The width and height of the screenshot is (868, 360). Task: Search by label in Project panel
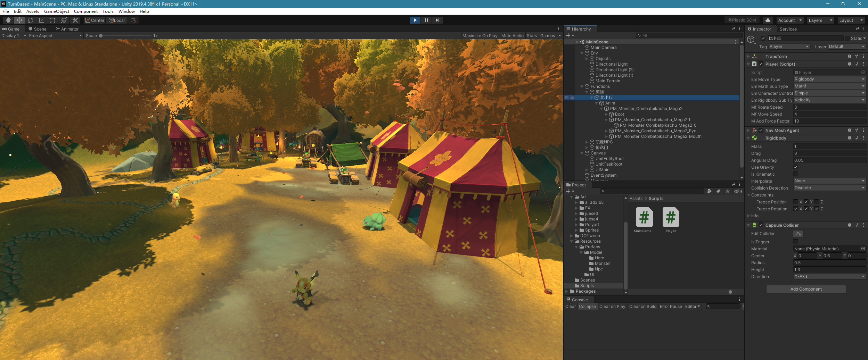point(718,191)
